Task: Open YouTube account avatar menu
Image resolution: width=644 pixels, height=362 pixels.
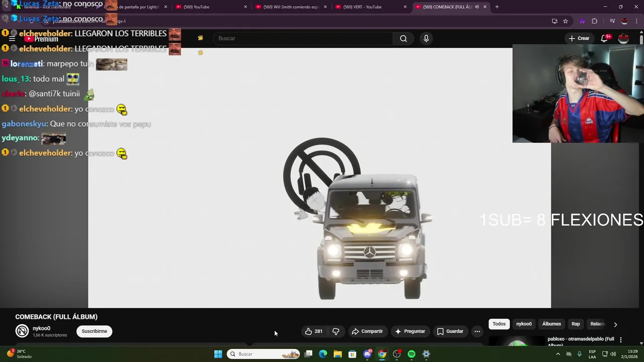Action: point(623,38)
